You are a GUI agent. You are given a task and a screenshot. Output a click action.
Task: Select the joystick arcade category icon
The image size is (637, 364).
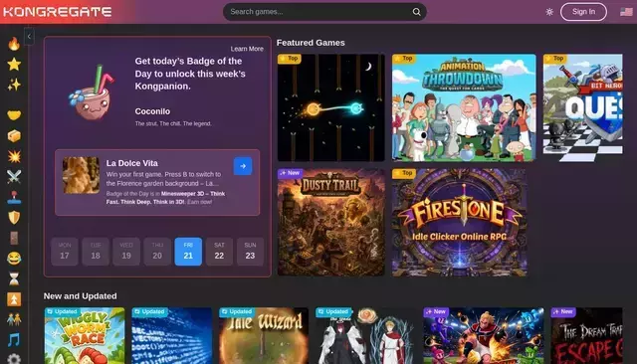click(14, 197)
